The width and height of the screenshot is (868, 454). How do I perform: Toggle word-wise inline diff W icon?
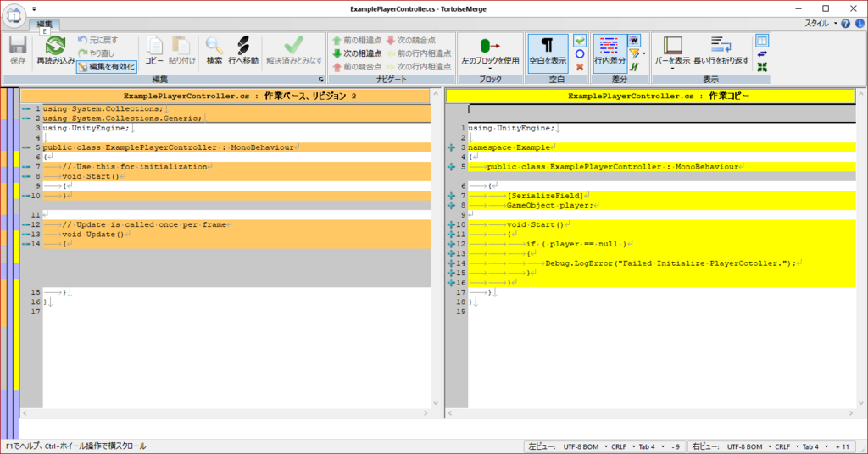[x=634, y=41]
